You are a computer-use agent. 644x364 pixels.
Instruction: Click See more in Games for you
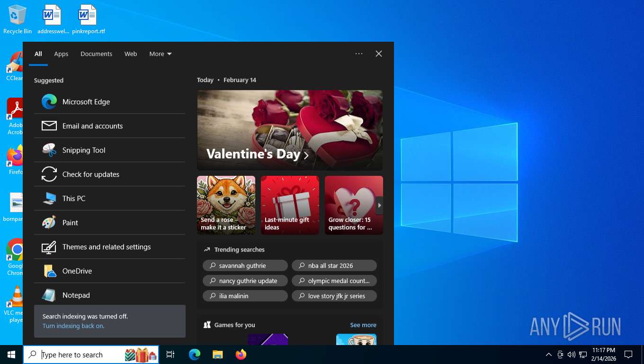[x=363, y=325]
